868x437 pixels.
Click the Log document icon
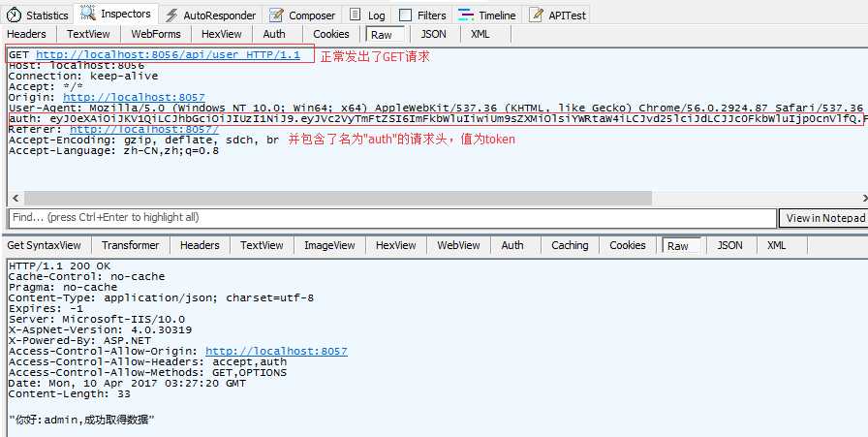pyautogui.click(x=356, y=15)
